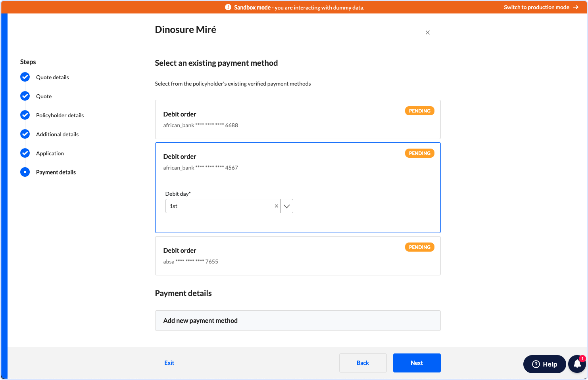Select the Quote step checkmark icon
The image size is (588, 380).
click(25, 96)
